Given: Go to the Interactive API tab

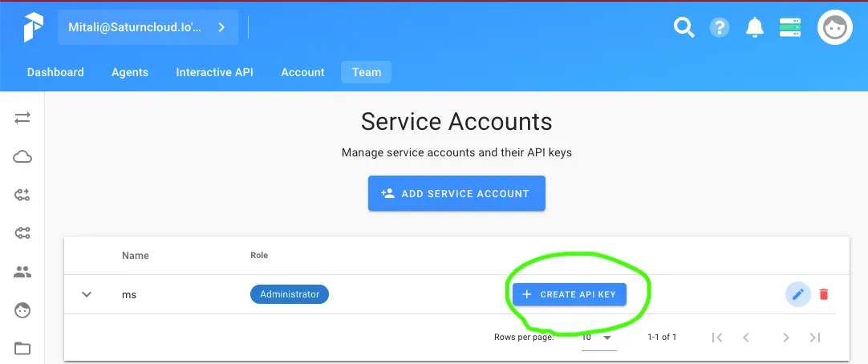Looking at the screenshot, I should pyautogui.click(x=214, y=72).
